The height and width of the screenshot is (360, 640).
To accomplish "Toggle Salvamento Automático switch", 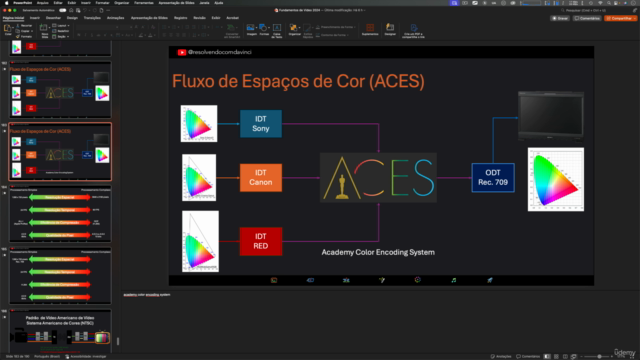I will 62,10.
